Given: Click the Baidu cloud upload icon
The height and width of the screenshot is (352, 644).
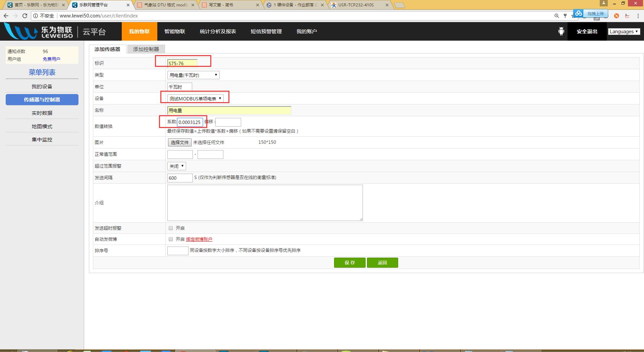Looking at the screenshot, I should tap(579, 14).
